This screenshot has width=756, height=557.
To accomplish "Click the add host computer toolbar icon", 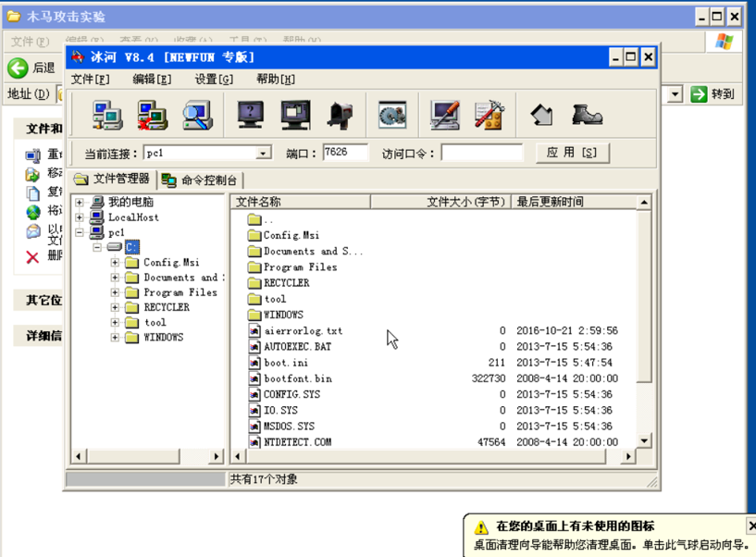I will pyautogui.click(x=107, y=116).
